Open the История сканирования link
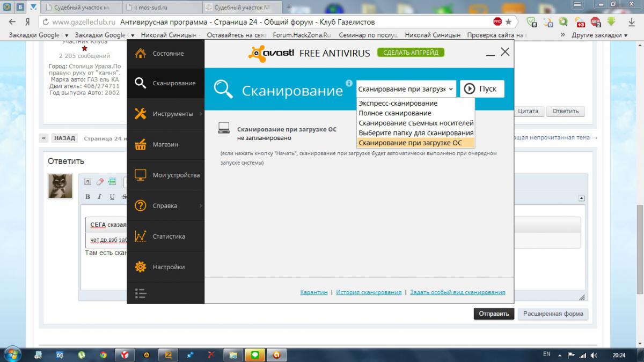 click(369, 292)
